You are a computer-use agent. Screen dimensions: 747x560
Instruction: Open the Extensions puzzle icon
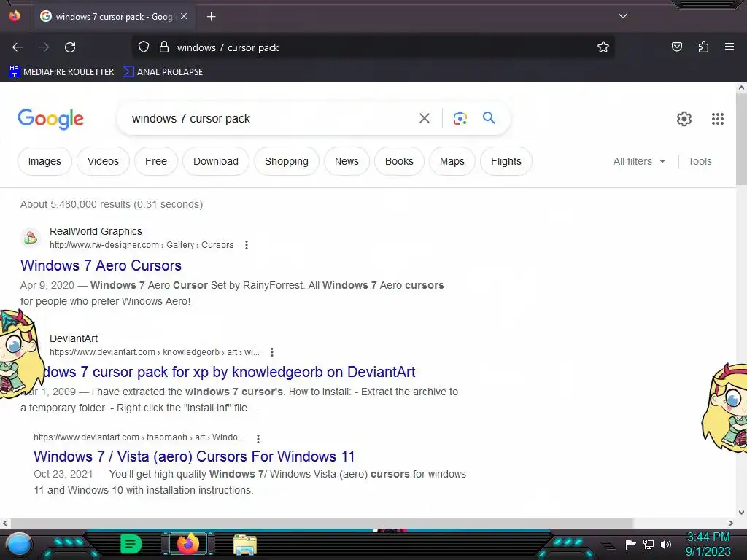pos(703,47)
